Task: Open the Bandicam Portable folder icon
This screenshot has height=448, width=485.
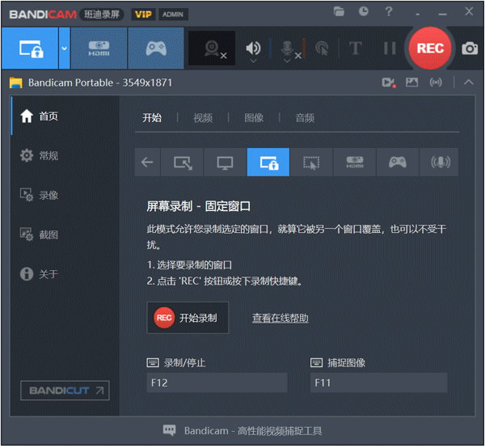Action: pyautogui.click(x=16, y=82)
